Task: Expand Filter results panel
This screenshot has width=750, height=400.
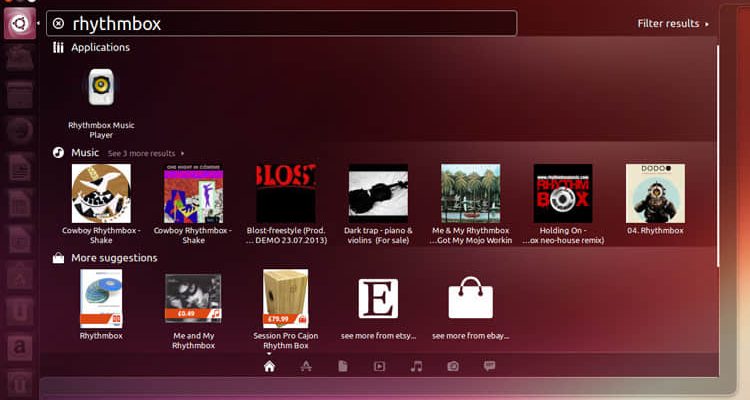Action: [673, 23]
